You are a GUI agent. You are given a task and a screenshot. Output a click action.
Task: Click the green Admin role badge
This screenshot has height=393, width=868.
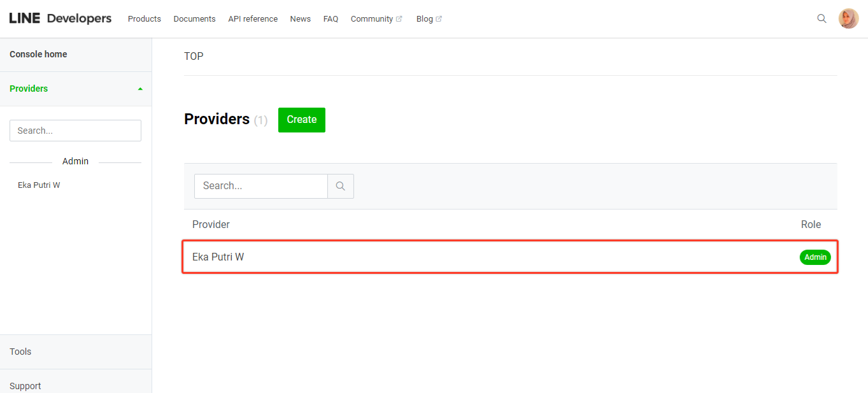point(815,257)
